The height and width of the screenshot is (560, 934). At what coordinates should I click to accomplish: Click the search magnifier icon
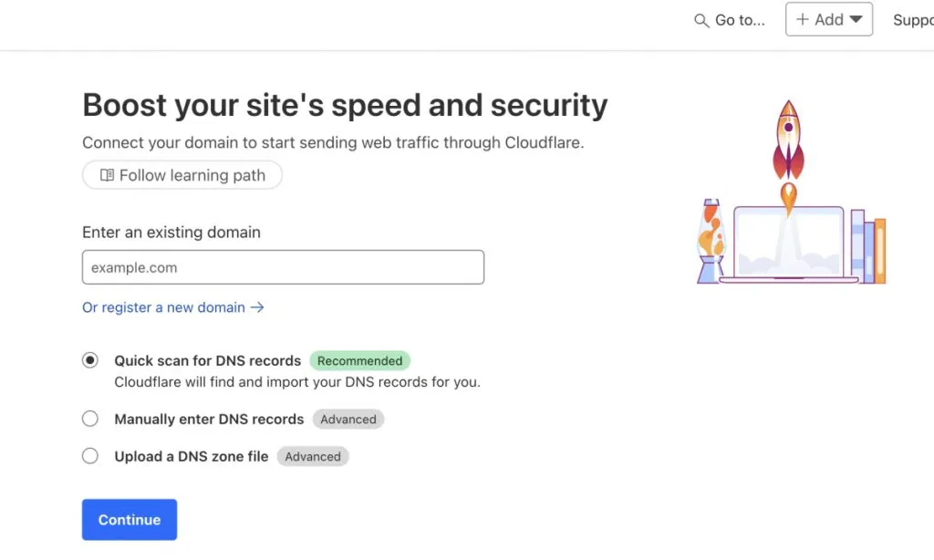[701, 20]
